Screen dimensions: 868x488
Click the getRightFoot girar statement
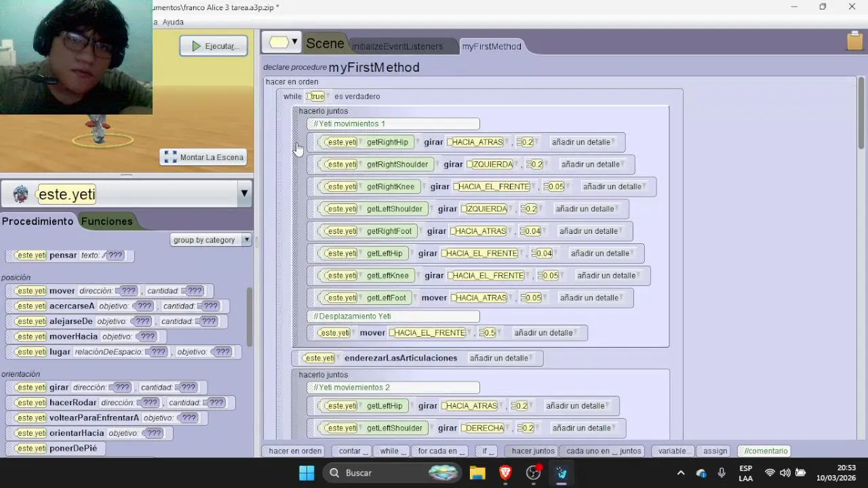point(470,231)
